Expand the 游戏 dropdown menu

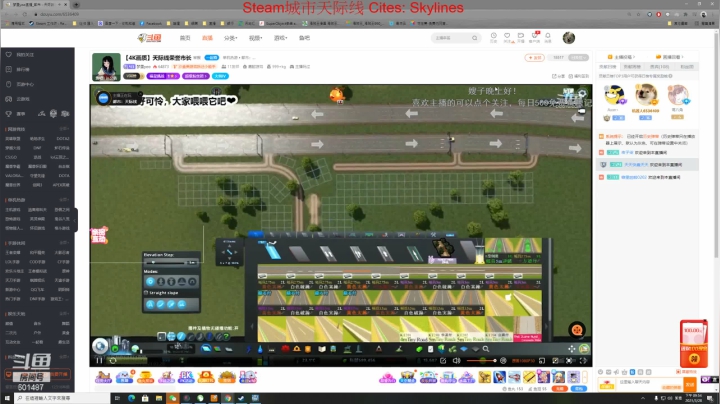click(x=280, y=38)
